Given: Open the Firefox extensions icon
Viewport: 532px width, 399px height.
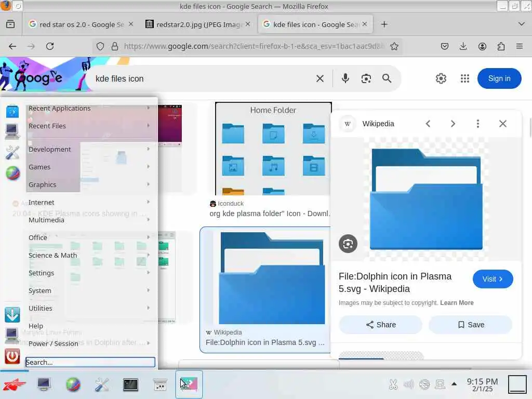Looking at the screenshot, I should tap(501, 46).
